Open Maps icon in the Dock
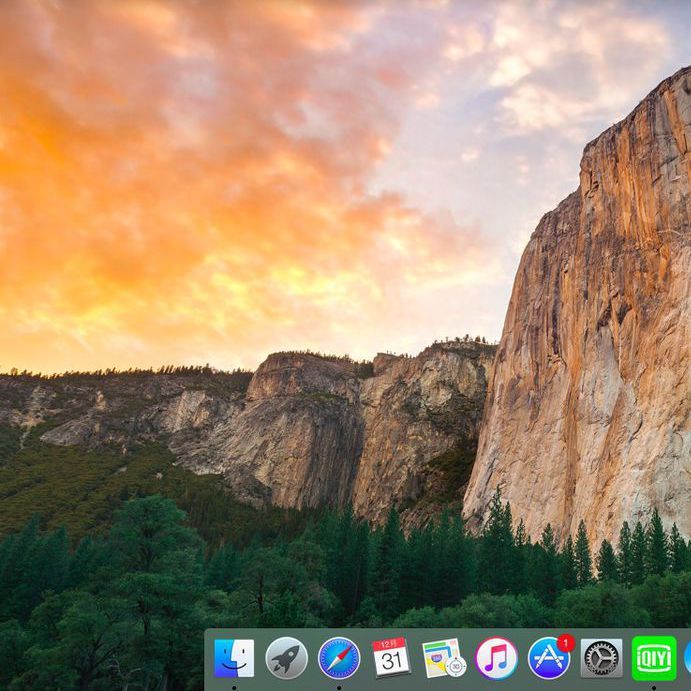Screen dimensions: 691x691 (444, 658)
